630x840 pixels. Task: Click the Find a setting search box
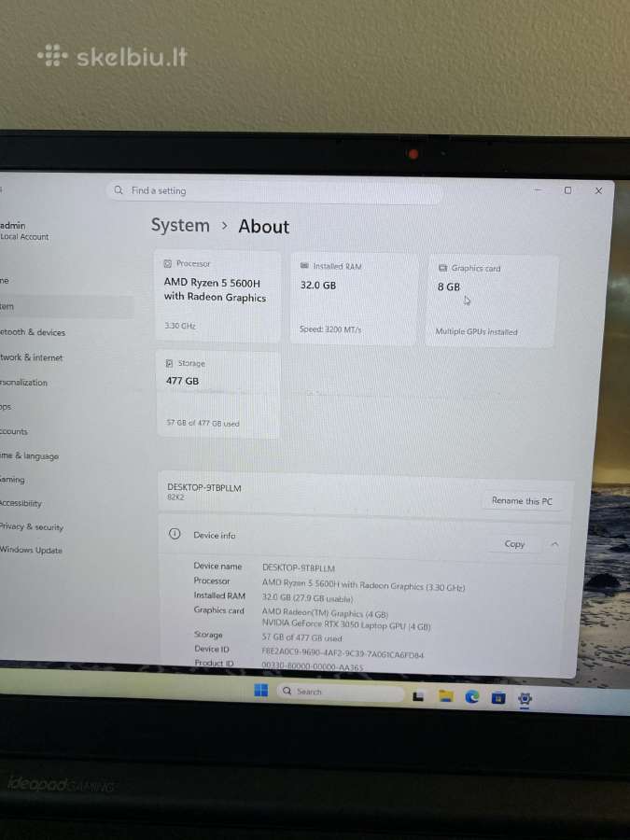click(x=274, y=191)
